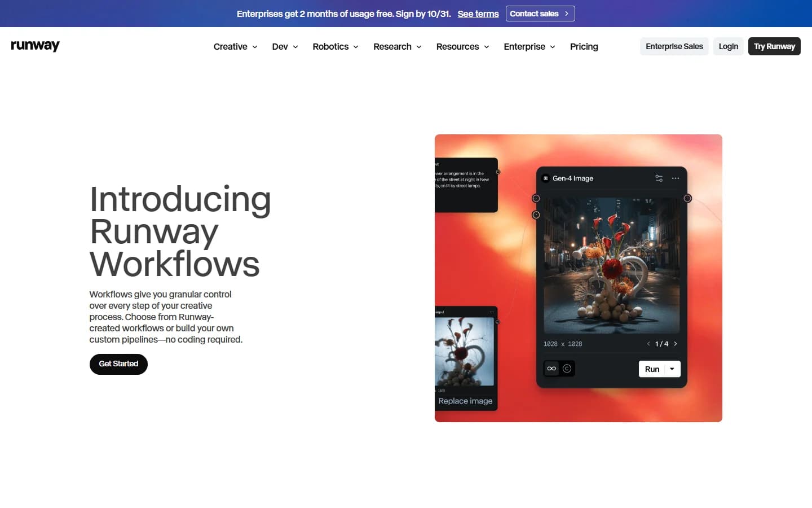Screen dimensions: 812x508
Task: Expand the Resources menu
Action: (462, 46)
